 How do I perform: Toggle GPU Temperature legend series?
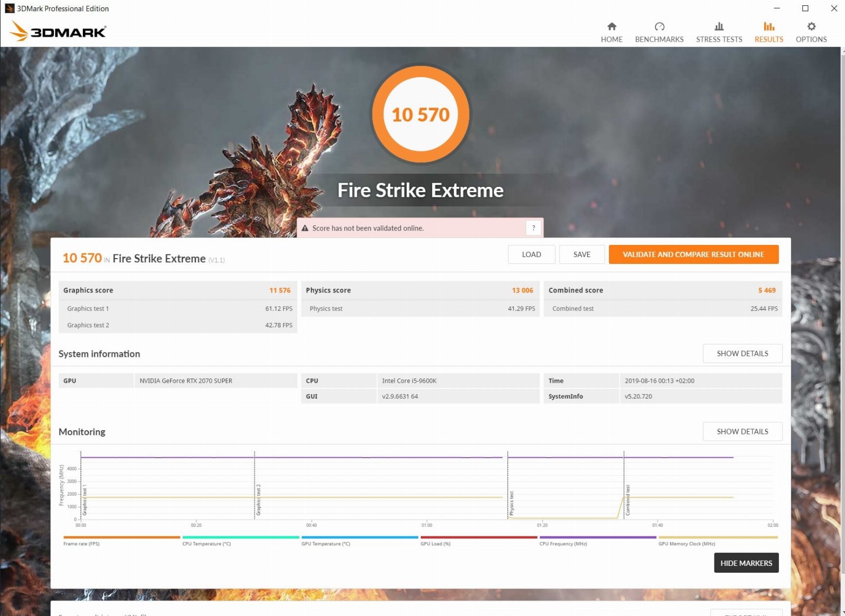pos(325,544)
